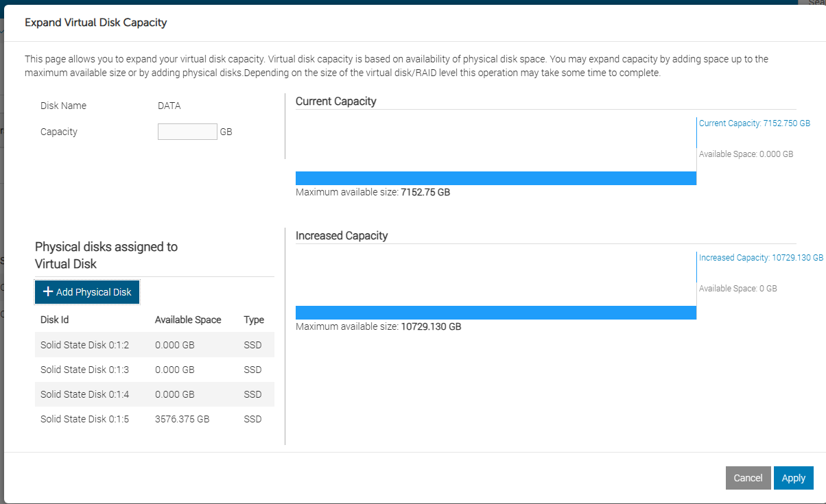Click the Increased Capacity 10729.130 GB label
This screenshot has height=504, width=826.
[x=760, y=258]
